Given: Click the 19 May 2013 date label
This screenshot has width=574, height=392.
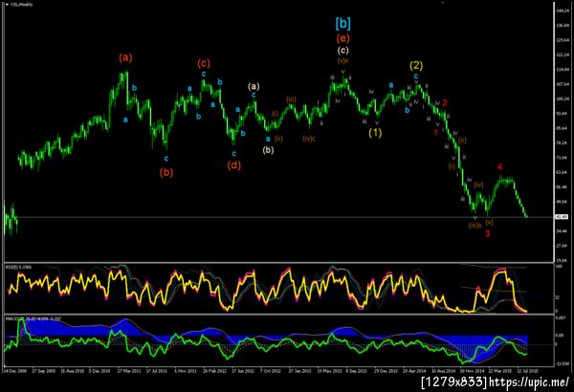Looking at the screenshot, I should click(329, 371).
